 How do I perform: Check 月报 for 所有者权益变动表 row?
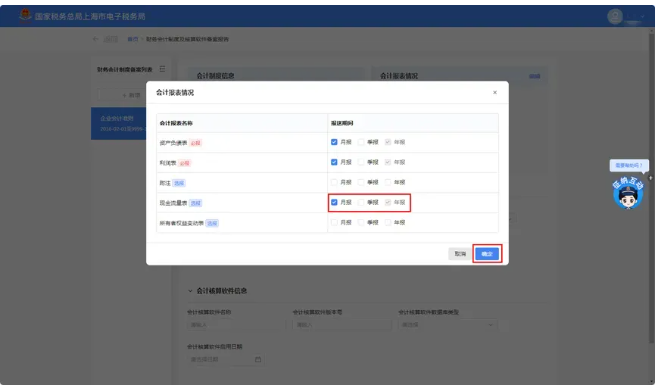334,222
